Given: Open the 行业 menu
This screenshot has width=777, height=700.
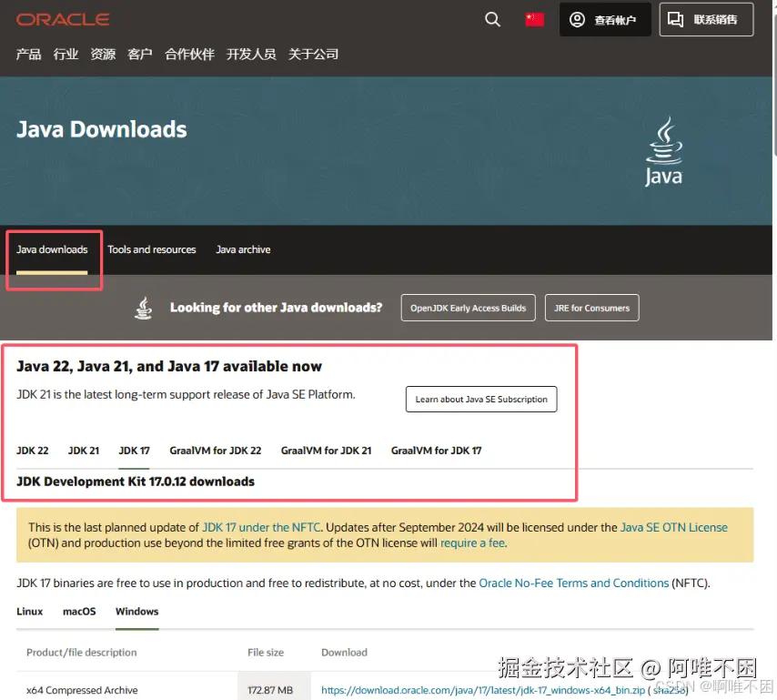Looking at the screenshot, I should click(x=66, y=54).
